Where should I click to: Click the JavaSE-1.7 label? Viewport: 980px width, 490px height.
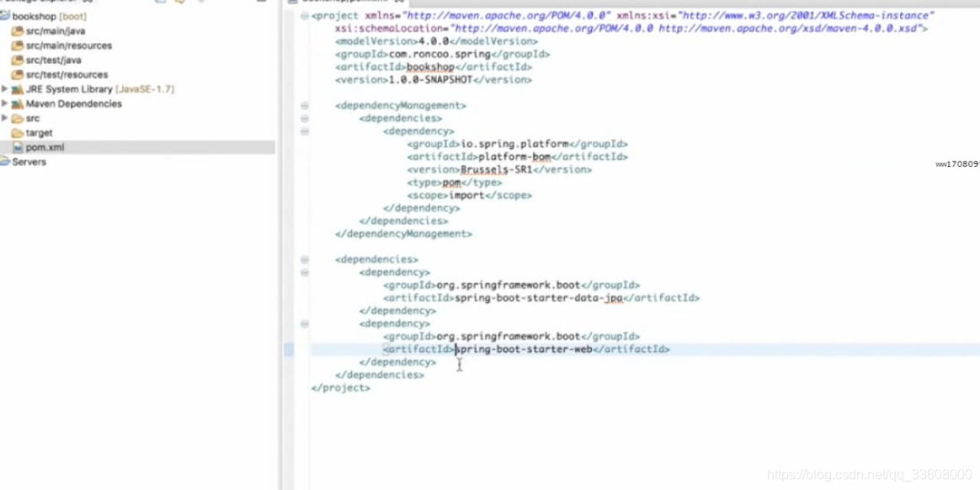pyautogui.click(x=145, y=89)
